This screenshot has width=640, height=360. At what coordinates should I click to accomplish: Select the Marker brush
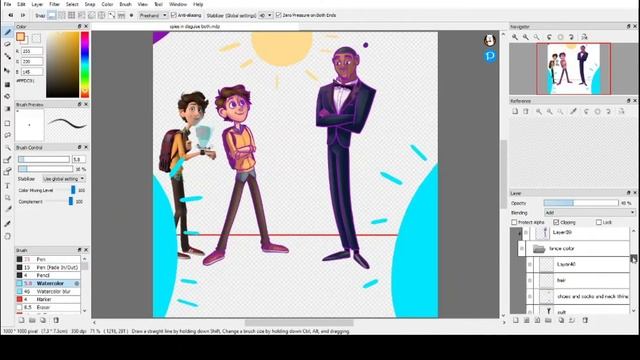pos(48,300)
